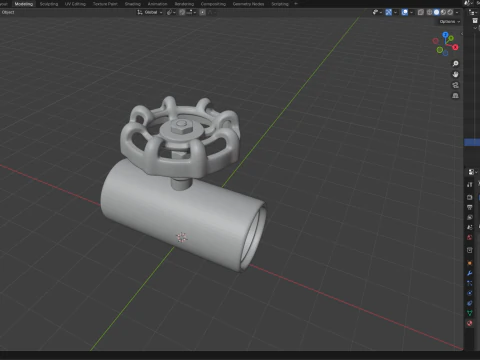Click the negative Y axis gizmo circle
This screenshot has width=480, height=360.
click(x=440, y=50)
